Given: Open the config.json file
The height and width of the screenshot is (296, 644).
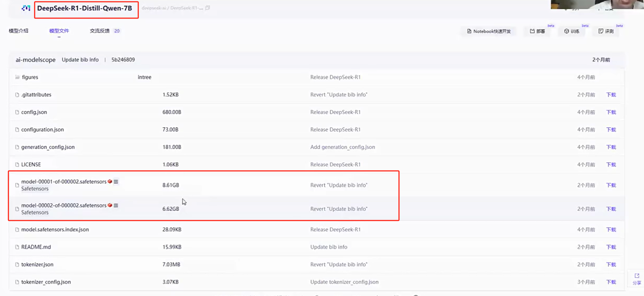Looking at the screenshot, I should click(x=34, y=112).
